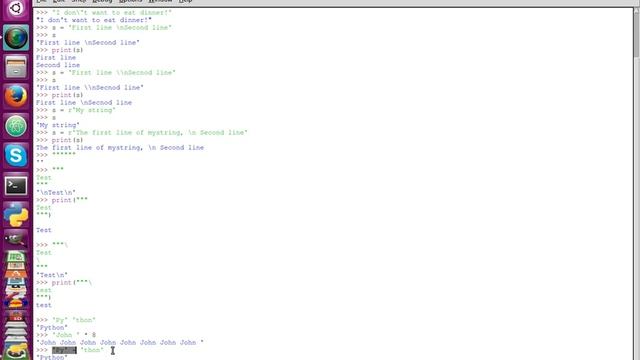This screenshot has width=640, height=360.
Task: Click the 'thon' string on the last prompt
Action: [92, 350]
